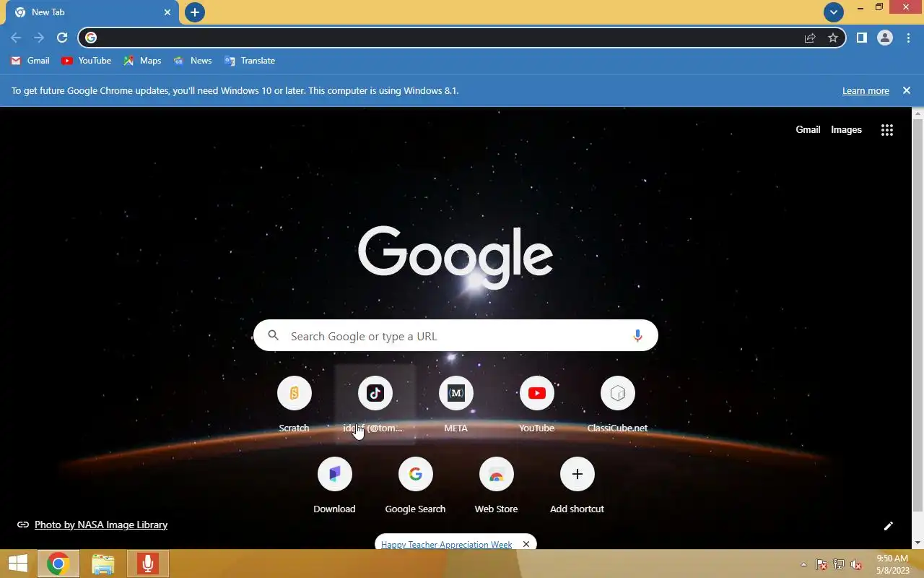Open the Windows Start button
924x578 pixels.
tap(17, 564)
